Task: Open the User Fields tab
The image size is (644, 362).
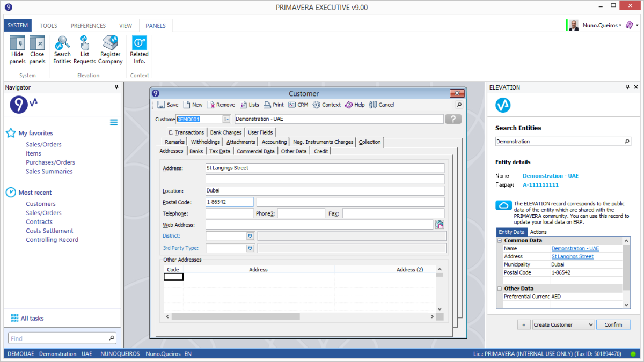Action: coord(260,132)
